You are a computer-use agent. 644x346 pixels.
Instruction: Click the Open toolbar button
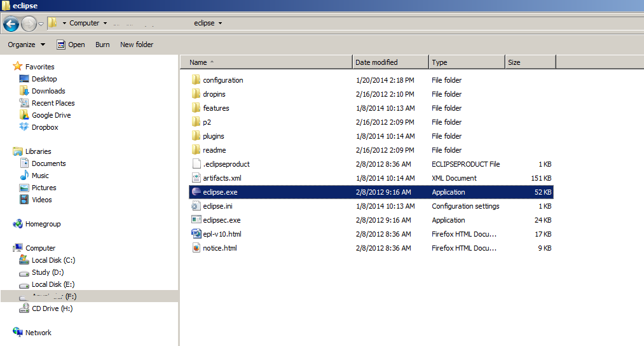(71, 45)
